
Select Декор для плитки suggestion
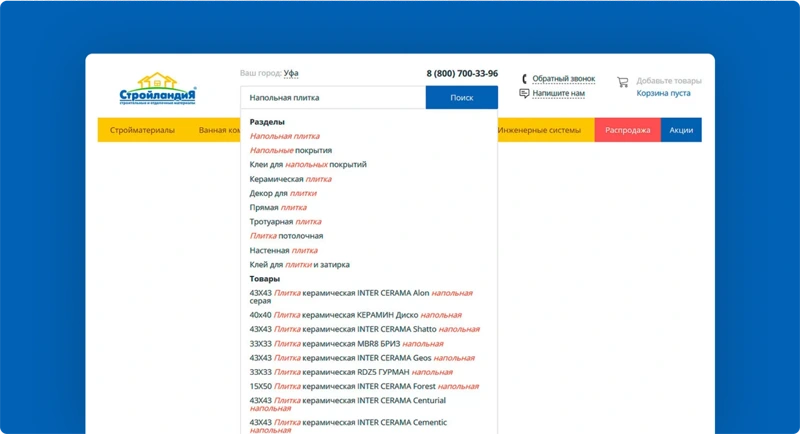pyautogui.click(x=283, y=193)
